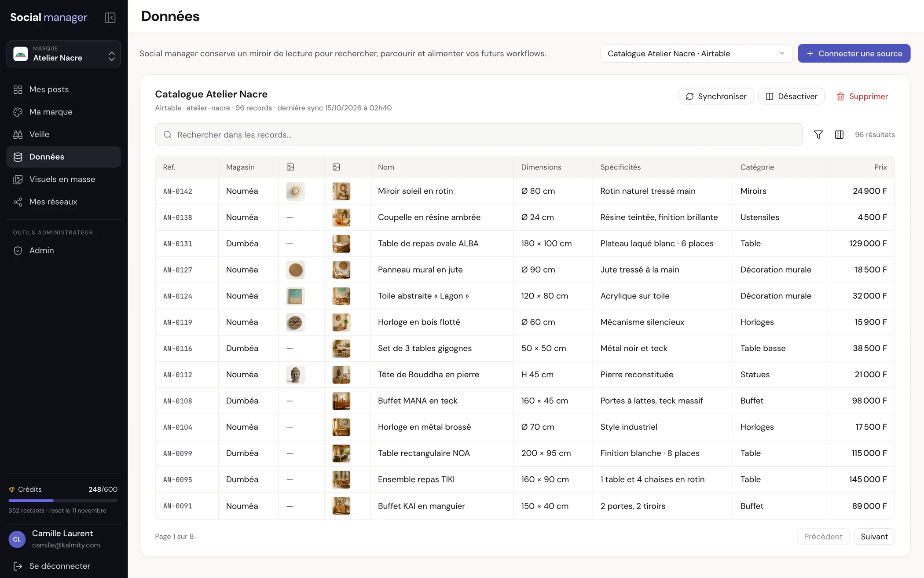
Task: Click the CL user avatar
Action: [17, 539]
